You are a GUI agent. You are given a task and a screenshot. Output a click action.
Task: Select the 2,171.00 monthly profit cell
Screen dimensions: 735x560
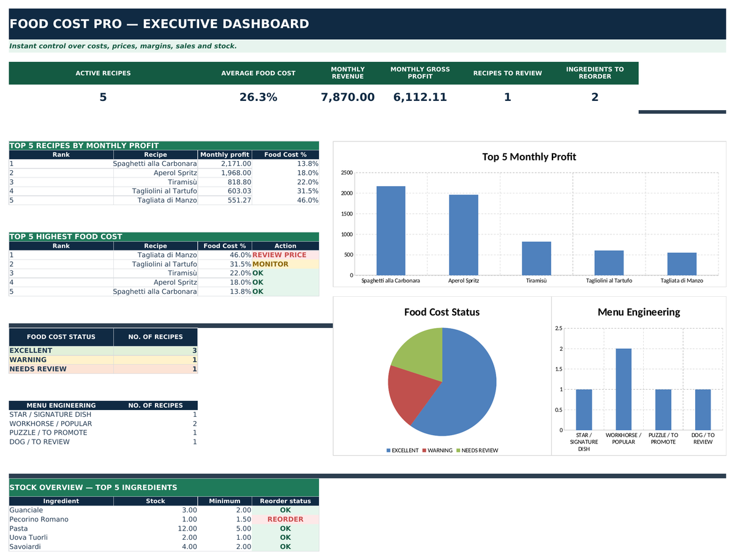225,163
